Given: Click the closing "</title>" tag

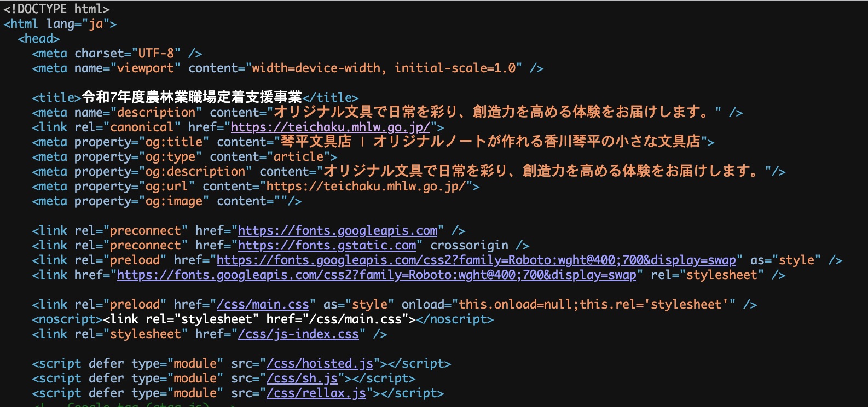Looking at the screenshot, I should point(331,98).
